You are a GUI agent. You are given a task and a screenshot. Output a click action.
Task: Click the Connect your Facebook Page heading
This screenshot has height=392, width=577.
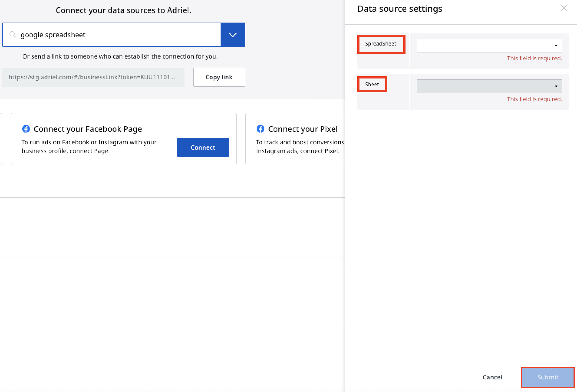pyautogui.click(x=88, y=129)
